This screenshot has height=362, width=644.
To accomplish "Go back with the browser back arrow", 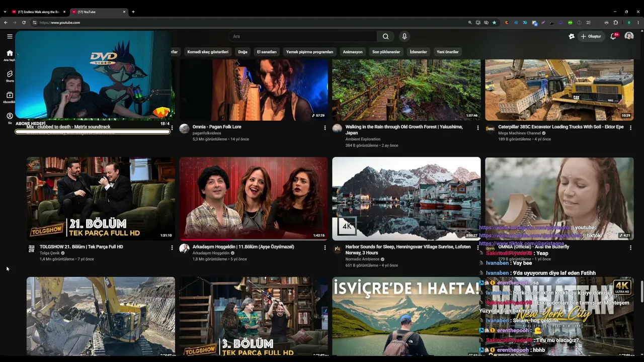I will click(6, 23).
